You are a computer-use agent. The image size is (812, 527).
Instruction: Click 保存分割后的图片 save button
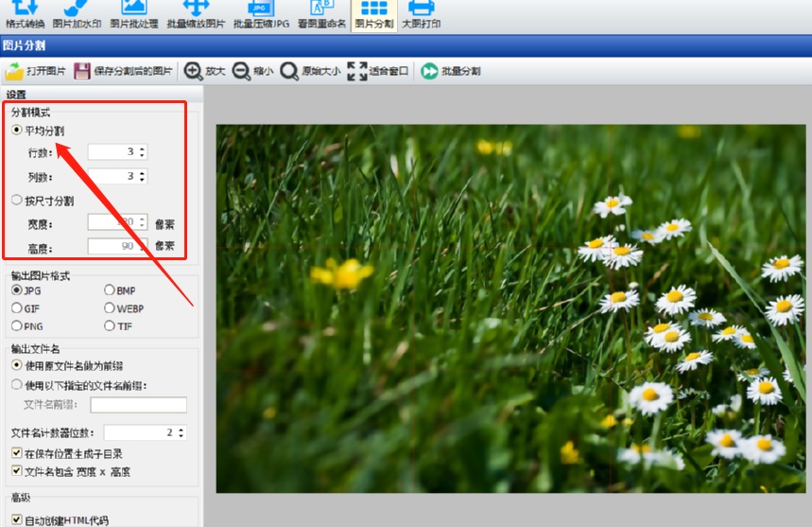123,71
